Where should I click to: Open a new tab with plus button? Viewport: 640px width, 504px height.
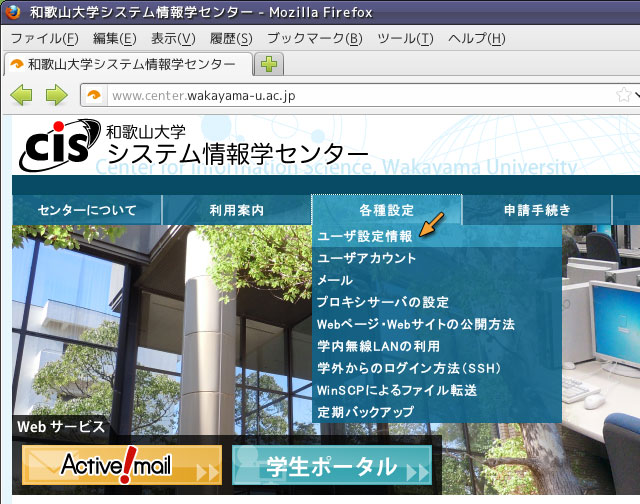269,64
